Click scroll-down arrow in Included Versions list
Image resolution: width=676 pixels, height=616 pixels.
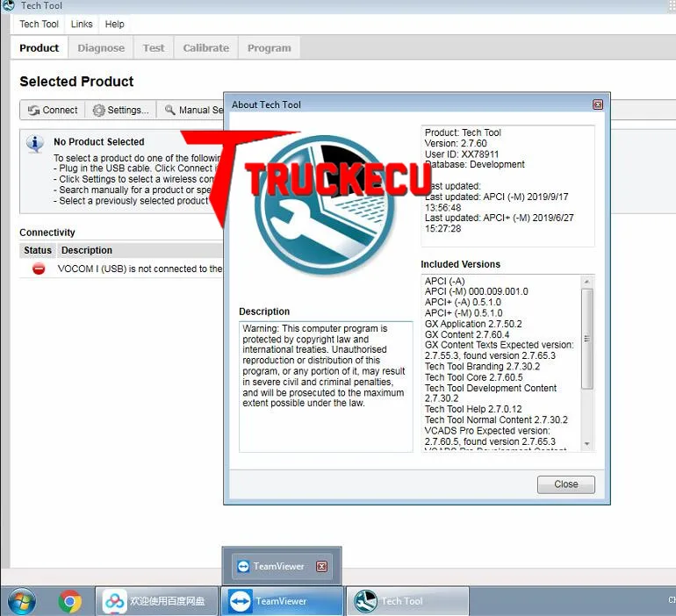[x=586, y=444]
